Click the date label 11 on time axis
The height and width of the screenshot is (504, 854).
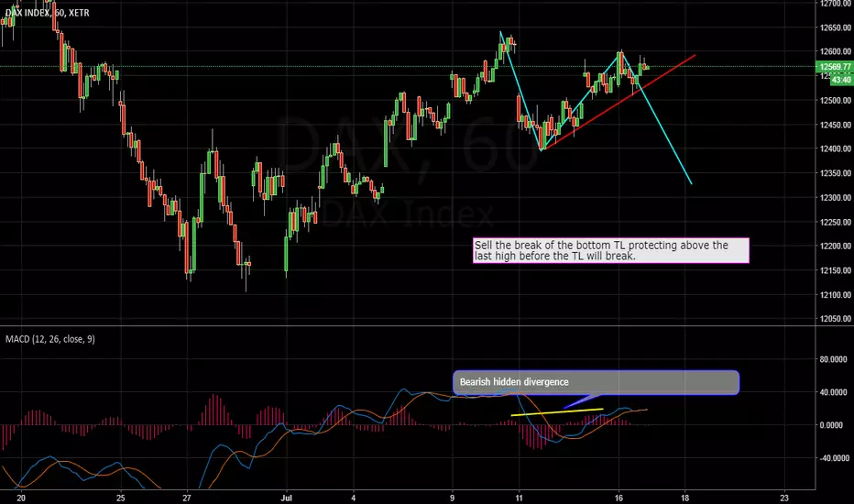tap(519, 498)
